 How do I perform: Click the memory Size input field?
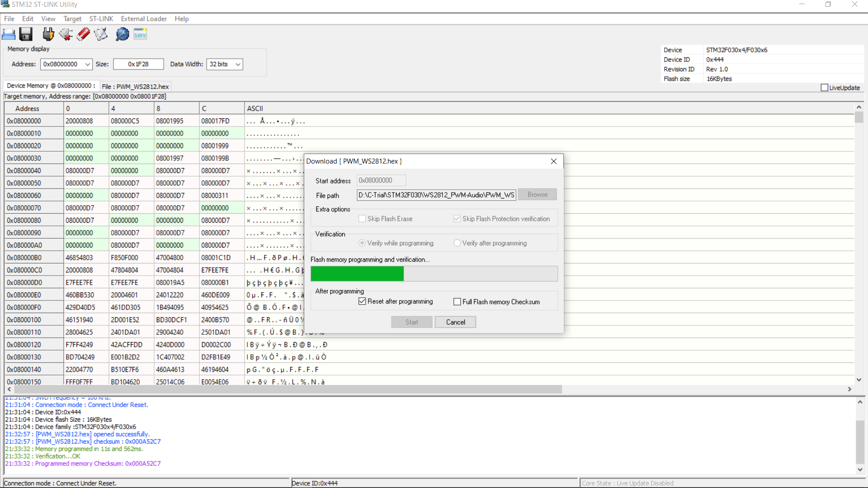(x=138, y=64)
